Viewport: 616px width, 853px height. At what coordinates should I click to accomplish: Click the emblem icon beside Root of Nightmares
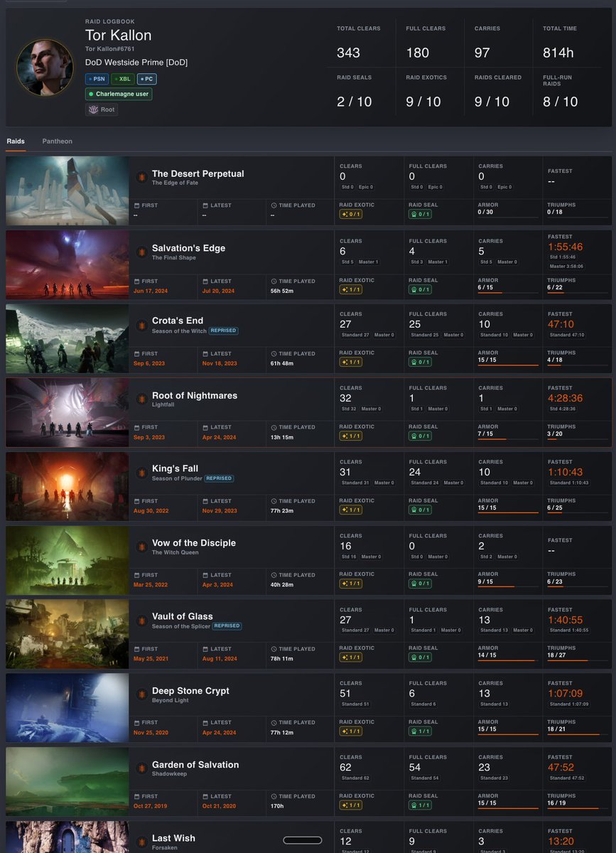141,399
